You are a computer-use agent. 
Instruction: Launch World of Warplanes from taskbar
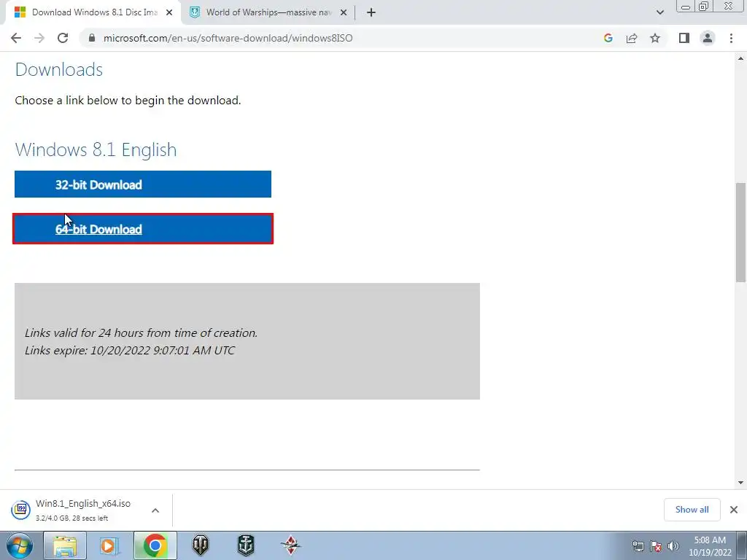(290, 545)
